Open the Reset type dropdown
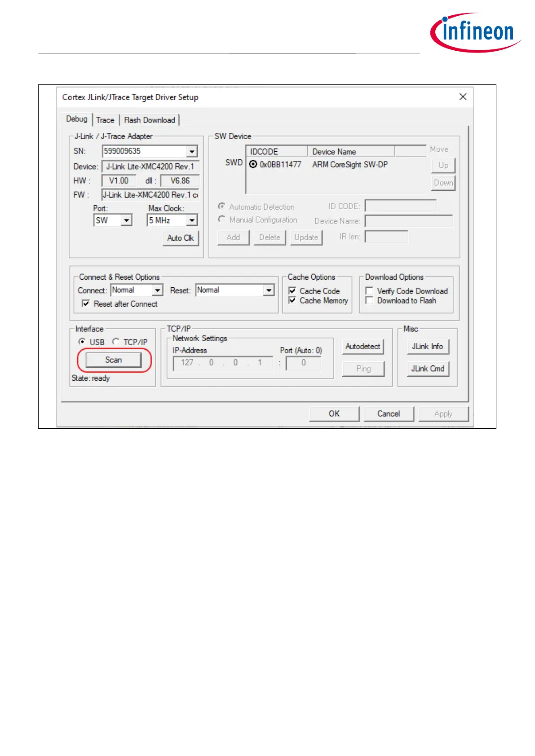 (x=269, y=290)
